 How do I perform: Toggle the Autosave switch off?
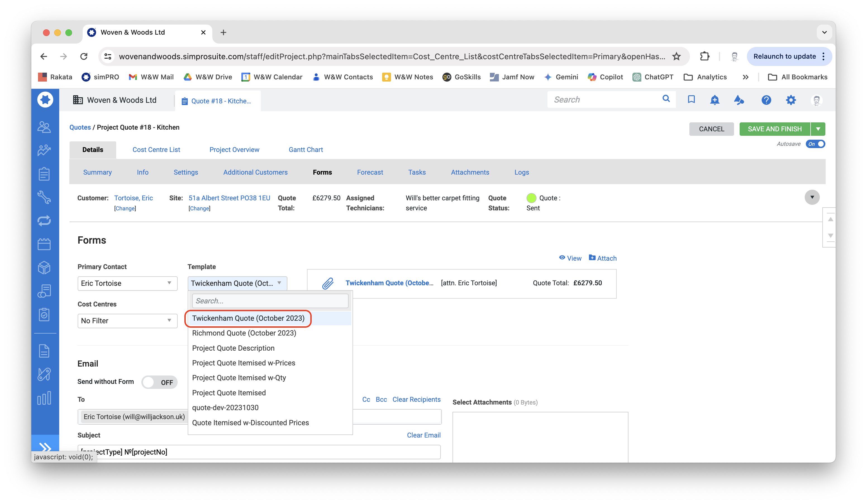click(x=815, y=144)
